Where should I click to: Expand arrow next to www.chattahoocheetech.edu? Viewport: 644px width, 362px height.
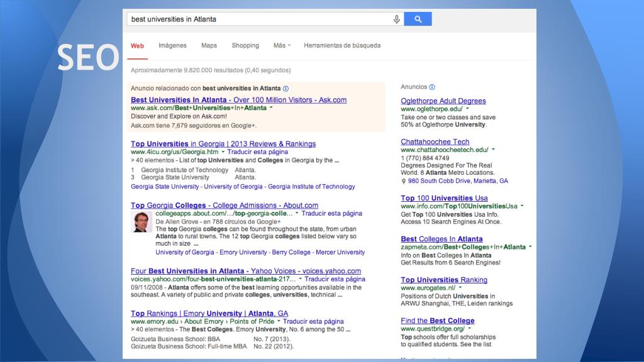click(x=493, y=150)
